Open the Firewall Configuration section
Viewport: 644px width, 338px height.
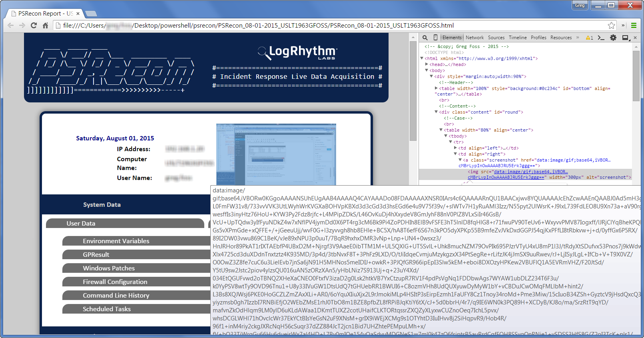pyautogui.click(x=115, y=282)
